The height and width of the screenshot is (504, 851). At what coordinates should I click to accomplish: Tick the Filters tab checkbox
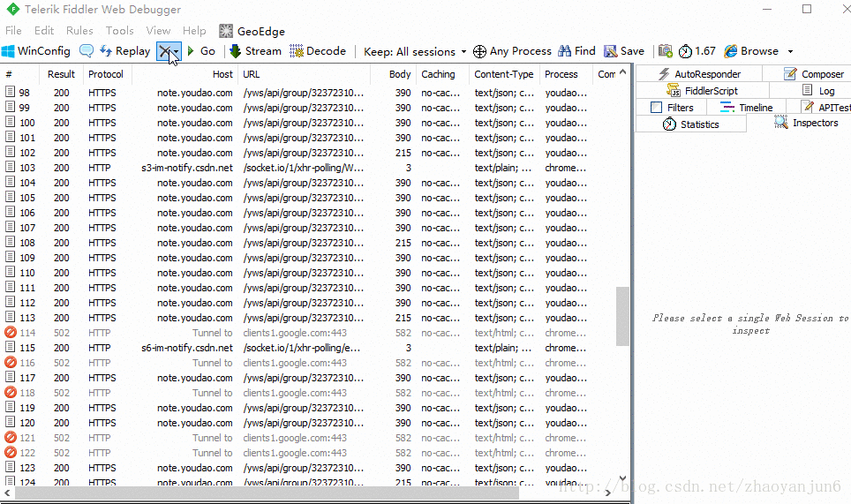point(657,108)
